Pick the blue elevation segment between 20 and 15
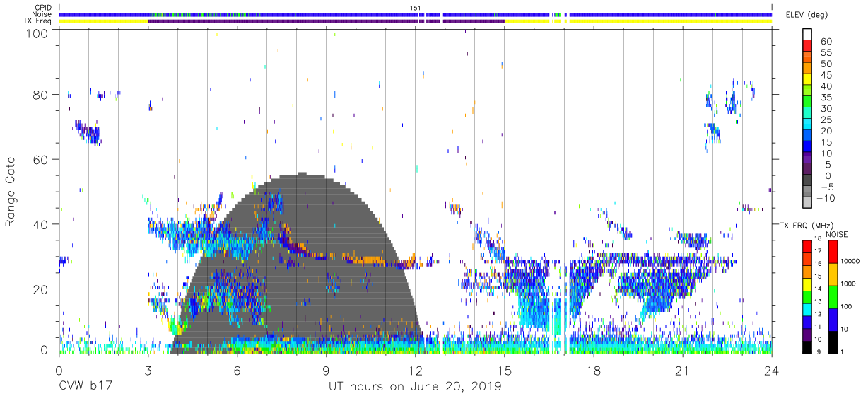The image size is (868, 401). 807,136
